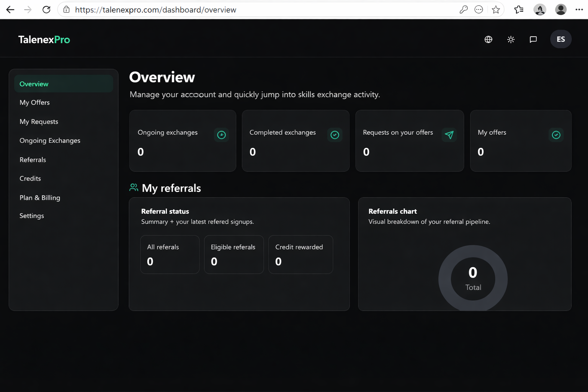Click the referrals donut chart Total
The height and width of the screenshot is (392, 588).
pos(473,279)
